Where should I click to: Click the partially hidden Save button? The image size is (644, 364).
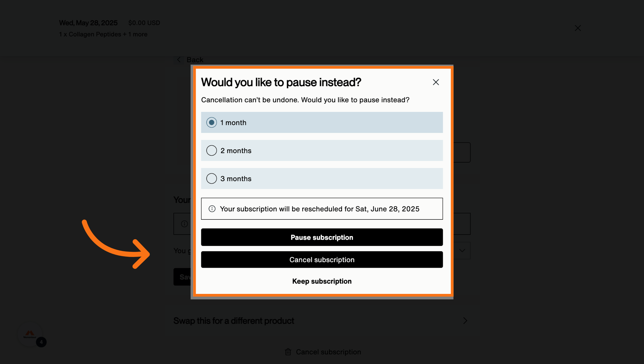point(182,277)
